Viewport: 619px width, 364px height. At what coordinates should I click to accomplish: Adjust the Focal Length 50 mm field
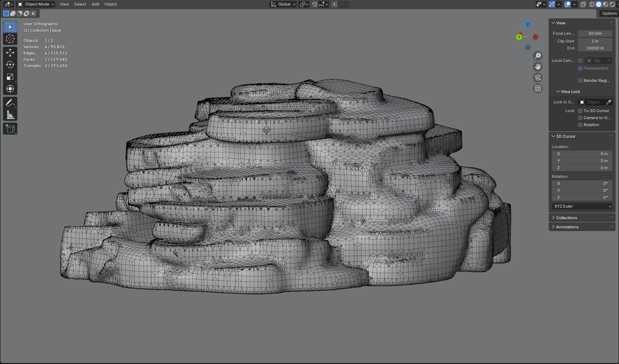coord(595,33)
